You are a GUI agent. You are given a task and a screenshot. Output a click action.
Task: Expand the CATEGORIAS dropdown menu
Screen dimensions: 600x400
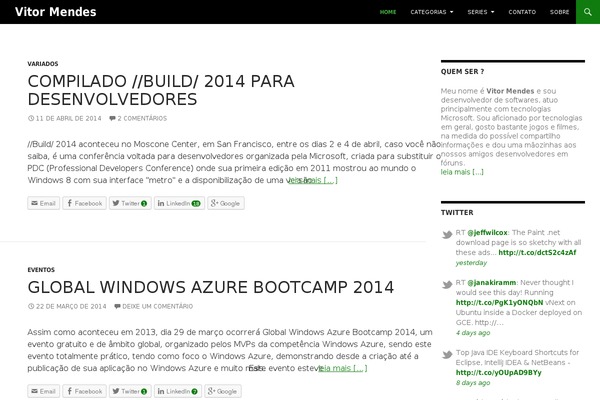pyautogui.click(x=432, y=12)
